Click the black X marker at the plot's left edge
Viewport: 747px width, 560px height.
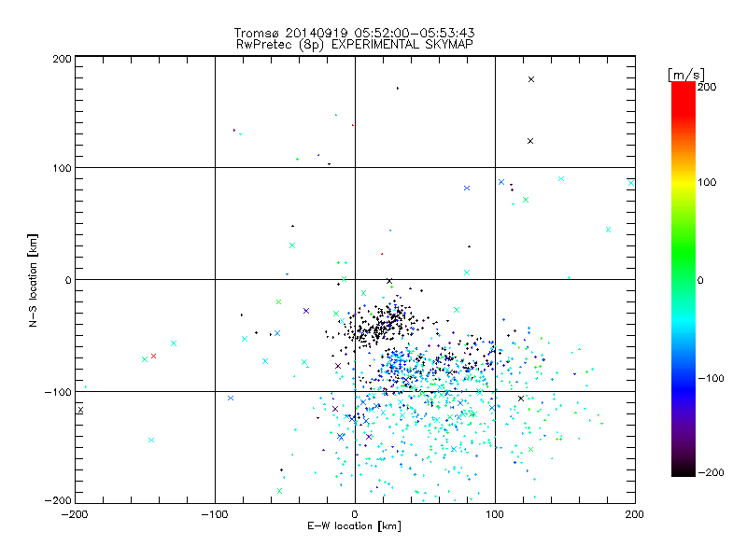coord(80,410)
